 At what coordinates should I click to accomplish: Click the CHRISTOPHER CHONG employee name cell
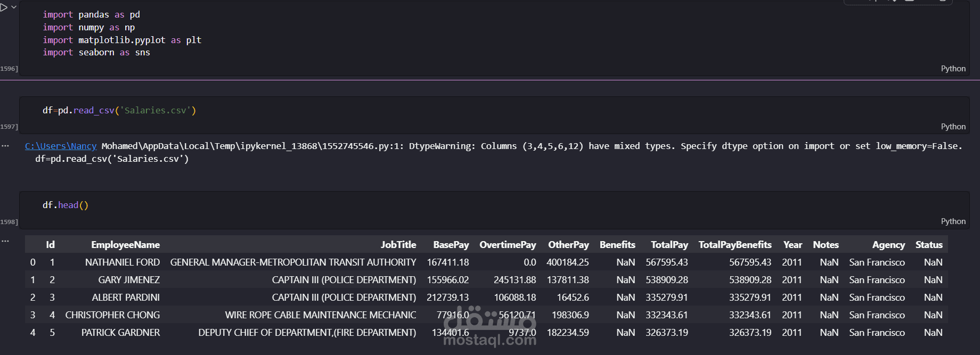click(112, 315)
